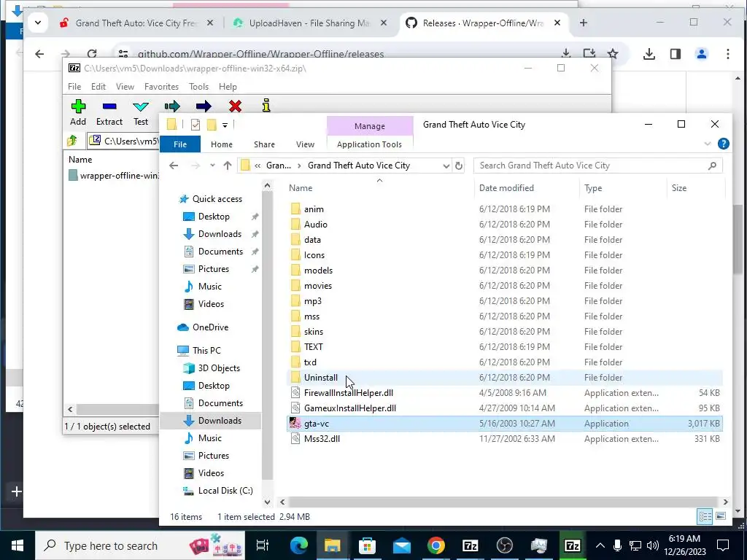Expand the Explorer ribbon chevron
Screen dimensions: 747x560
coord(708,144)
